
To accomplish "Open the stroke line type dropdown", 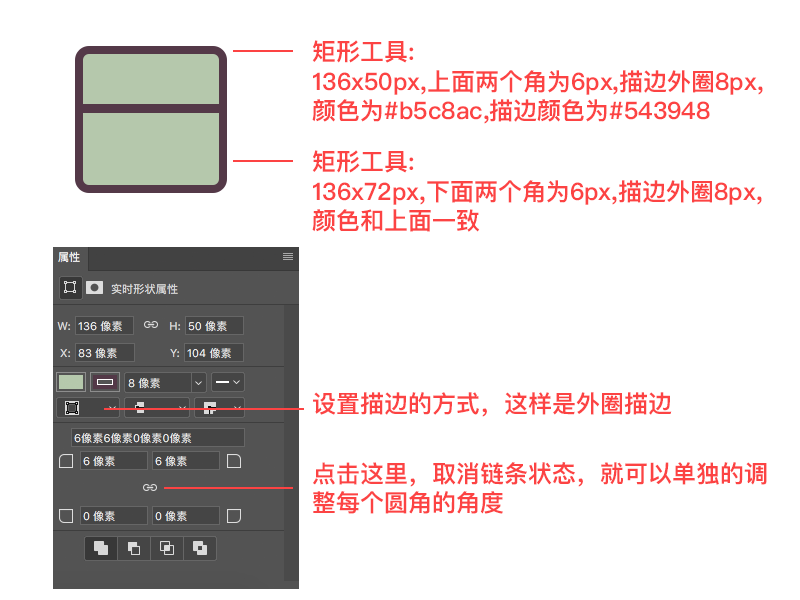I will click(x=228, y=382).
